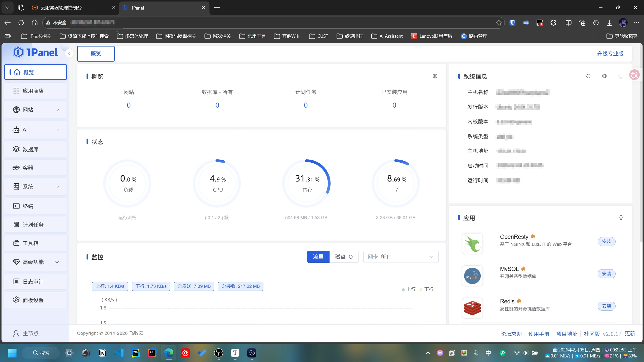This screenshot has width=644, height=362.
Task: Open the 应用商店 app store page
Action: (x=35, y=91)
